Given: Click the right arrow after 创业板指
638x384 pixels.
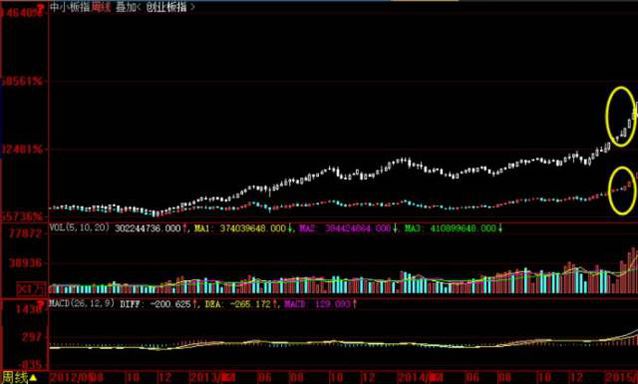Looking at the screenshot, I should point(192,7).
